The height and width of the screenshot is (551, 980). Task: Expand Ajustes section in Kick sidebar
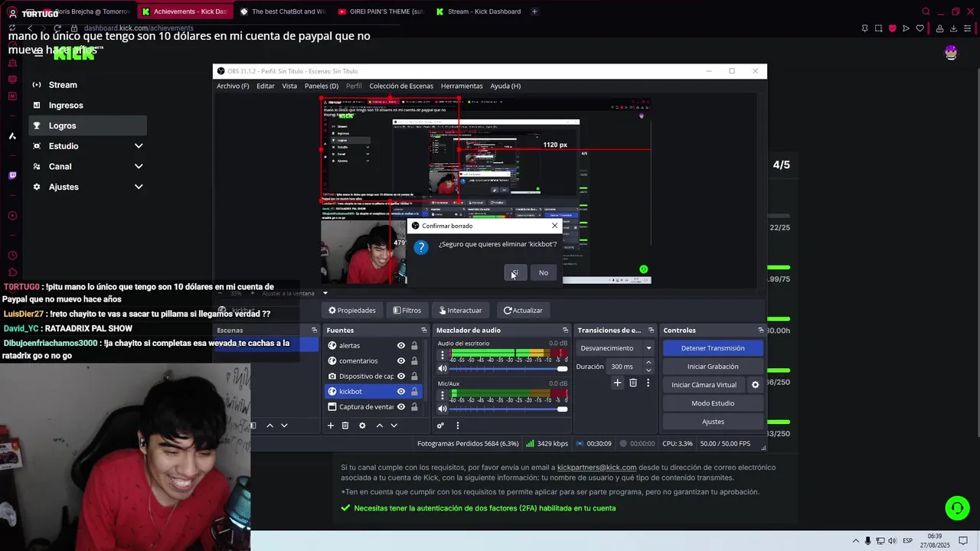pyautogui.click(x=139, y=187)
